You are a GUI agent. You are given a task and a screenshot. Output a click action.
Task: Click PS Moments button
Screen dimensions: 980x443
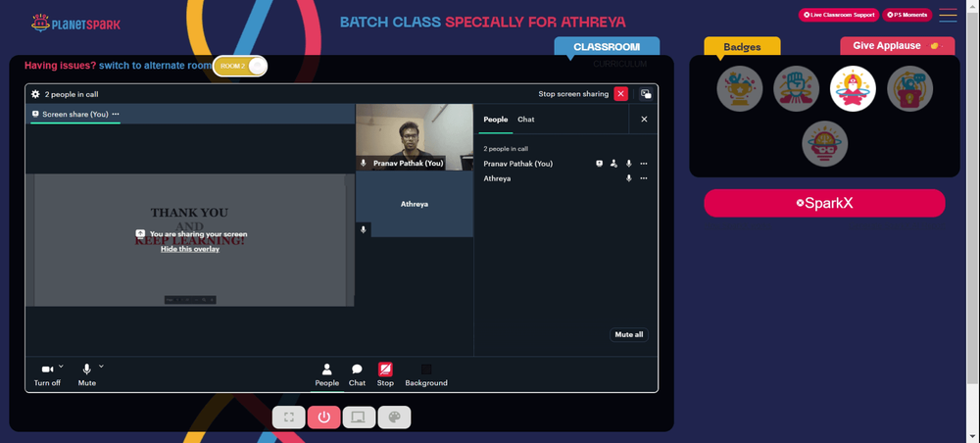[906, 15]
